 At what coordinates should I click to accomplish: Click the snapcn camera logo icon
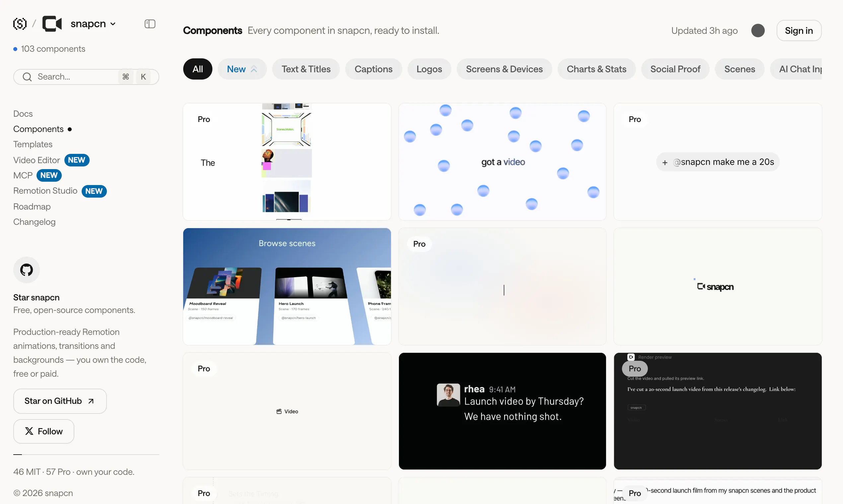(x=52, y=24)
